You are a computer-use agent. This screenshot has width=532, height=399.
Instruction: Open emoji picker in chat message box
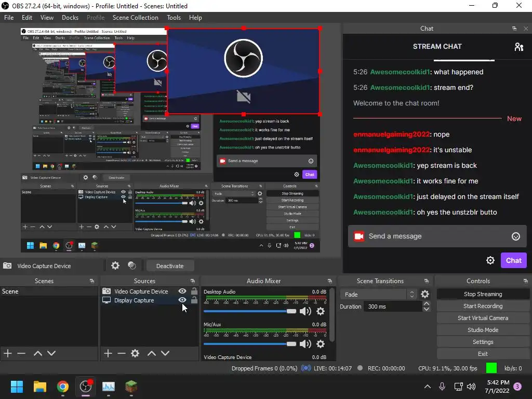[x=516, y=236]
